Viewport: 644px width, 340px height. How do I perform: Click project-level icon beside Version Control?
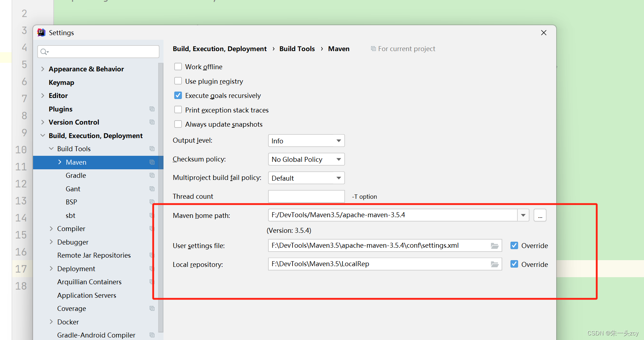point(152,122)
